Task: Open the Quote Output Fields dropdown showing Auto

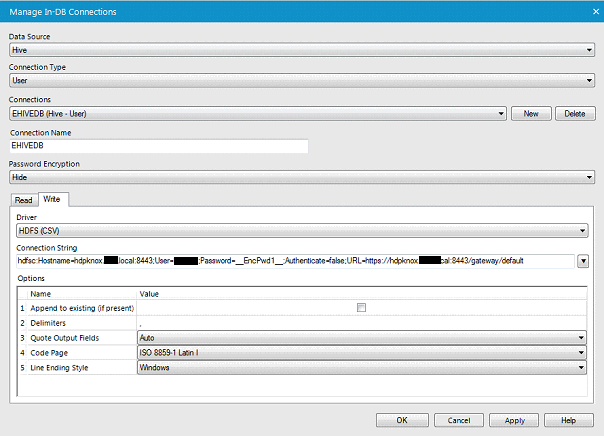Action: [362, 338]
